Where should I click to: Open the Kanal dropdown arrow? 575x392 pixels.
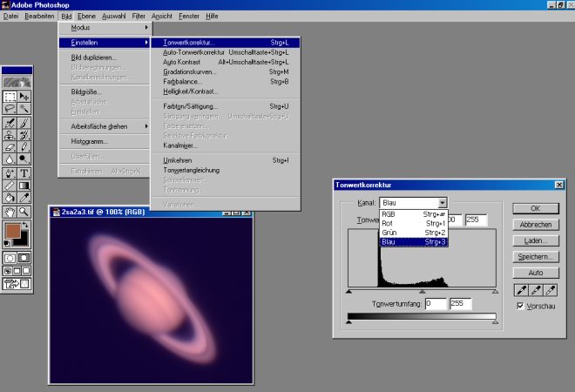click(443, 202)
